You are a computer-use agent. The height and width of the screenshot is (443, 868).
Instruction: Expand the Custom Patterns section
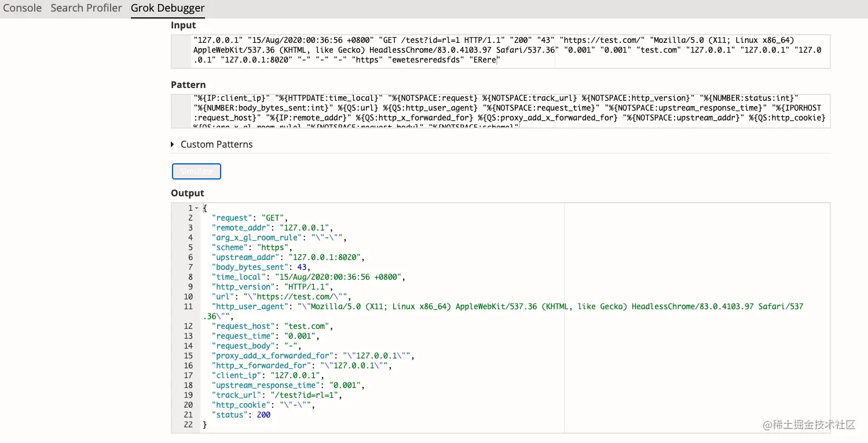tap(212, 144)
